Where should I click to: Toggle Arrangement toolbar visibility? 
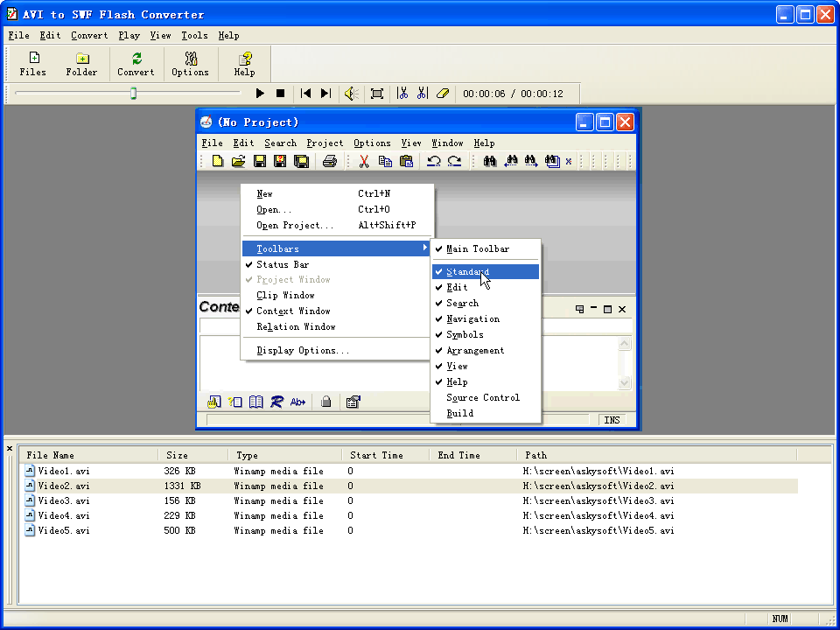[486, 350]
